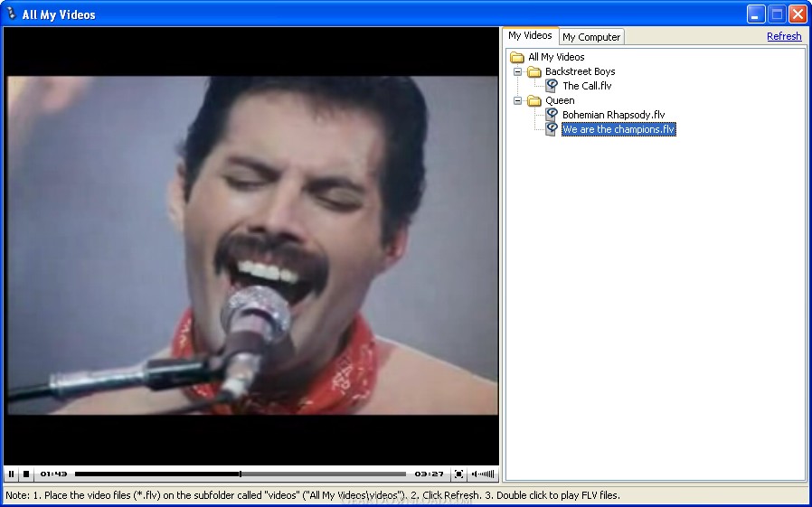Collapse the Backstreet Boys folder
Viewport: 812px width, 507px height.
click(x=517, y=71)
